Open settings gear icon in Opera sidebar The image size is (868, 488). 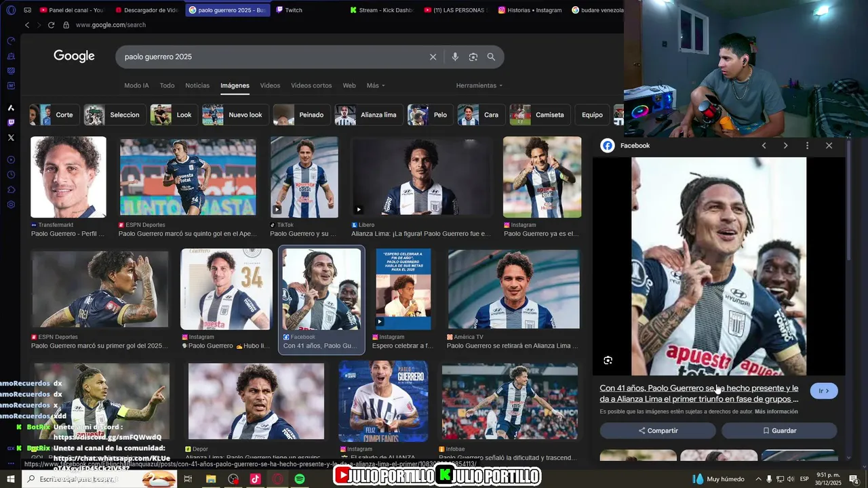click(11, 205)
